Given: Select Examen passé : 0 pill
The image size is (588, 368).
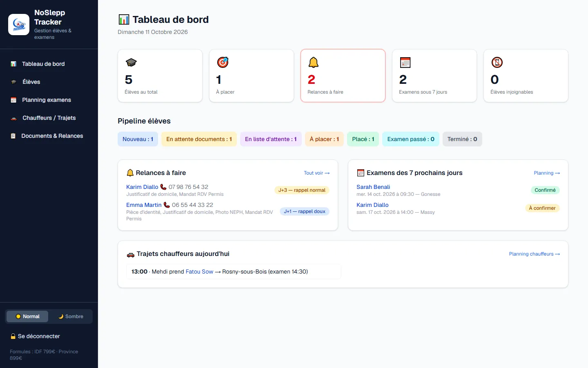Looking at the screenshot, I should point(411,139).
